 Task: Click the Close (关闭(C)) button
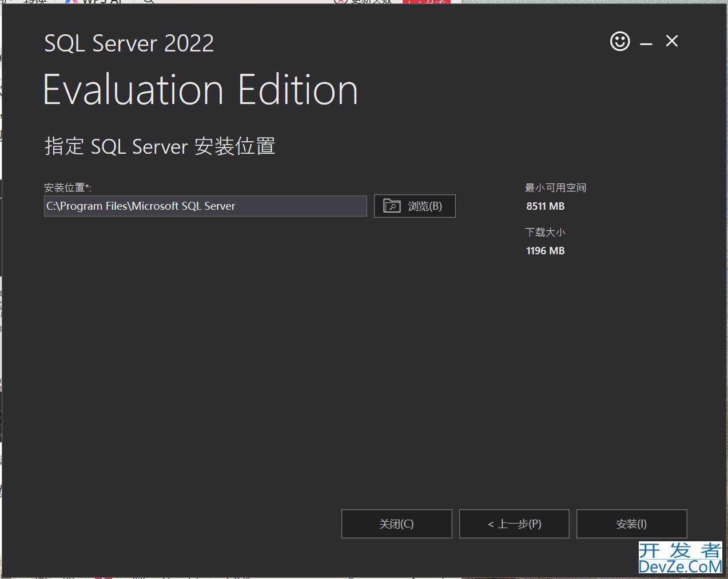coord(397,524)
